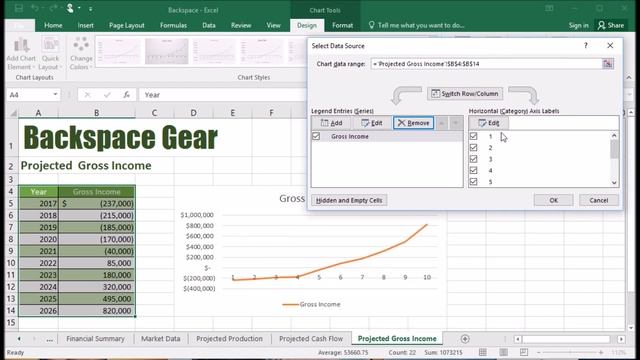This screenshot has height=360, width=640.
Task: Open the Name Box dropdown arrow
Action: pos(55,95)
